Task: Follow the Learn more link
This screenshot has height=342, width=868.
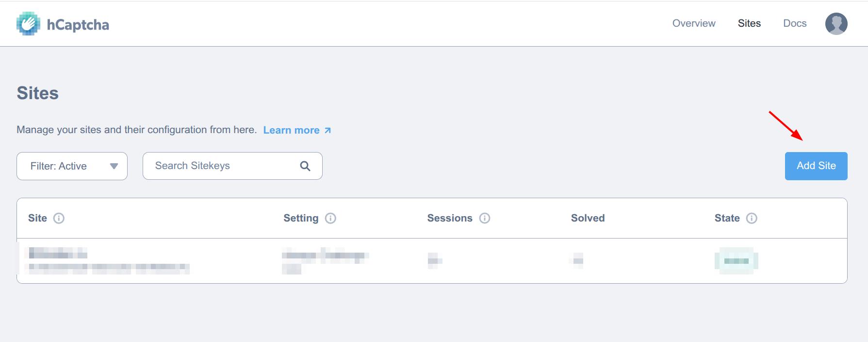Action: 291,130
